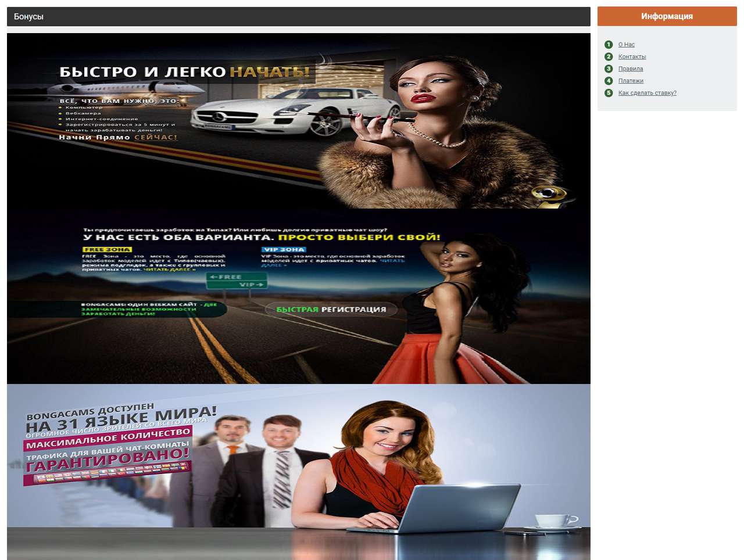Click the number 4 bullet icon

tap(609, 81)
